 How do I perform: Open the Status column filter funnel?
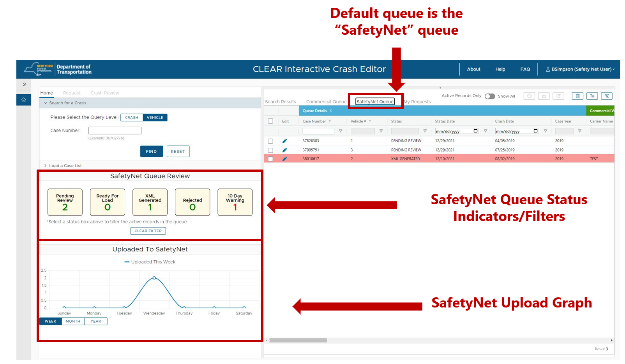point(425,131)
